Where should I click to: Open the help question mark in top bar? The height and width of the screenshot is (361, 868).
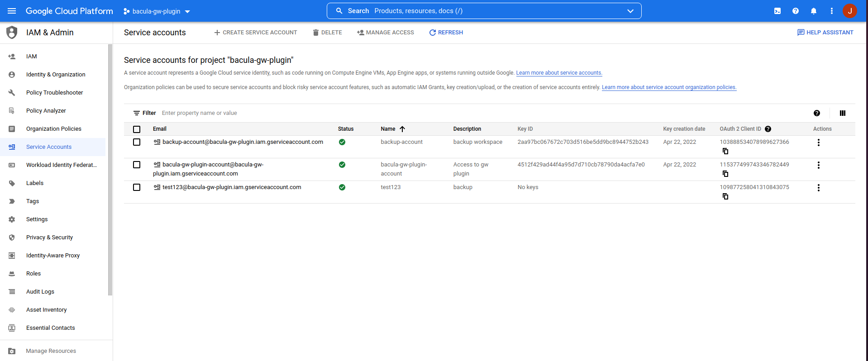(796, 11)
